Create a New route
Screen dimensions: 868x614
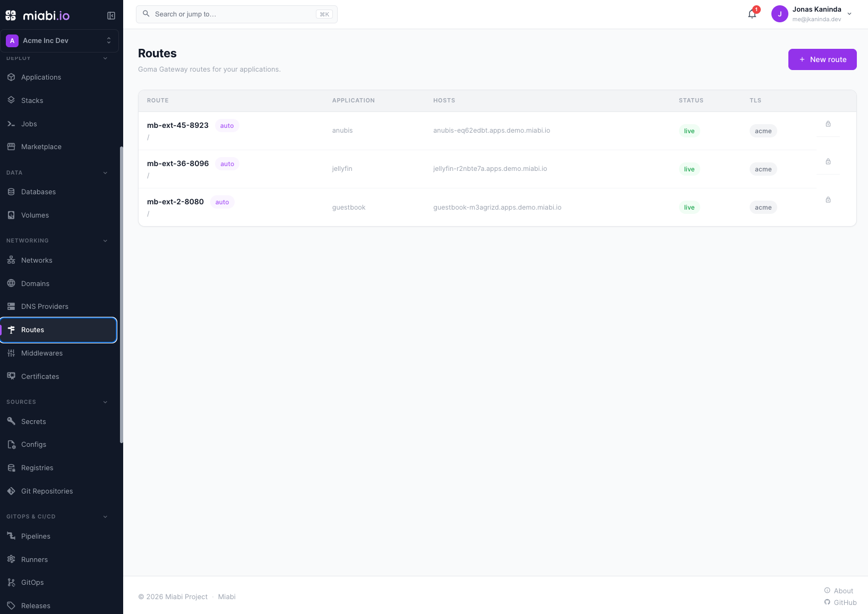coord(822,59)
